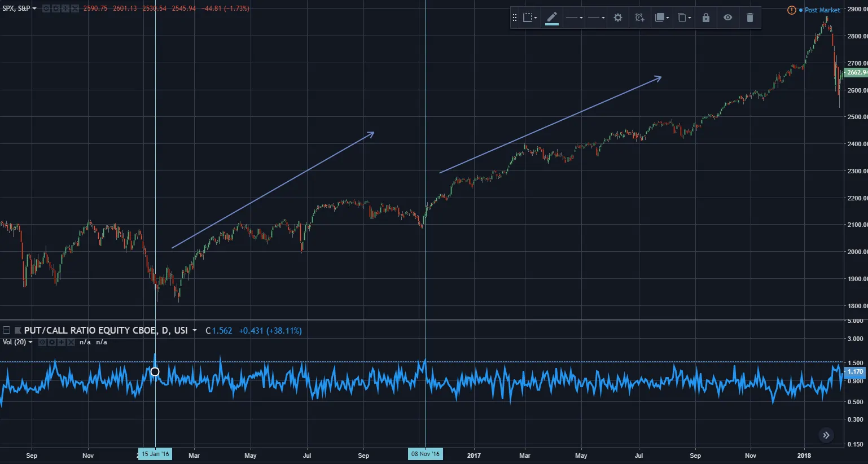Screen dimensions: 868x464
Task: Select the line color pencil tool
Action: tap(552, 17)
